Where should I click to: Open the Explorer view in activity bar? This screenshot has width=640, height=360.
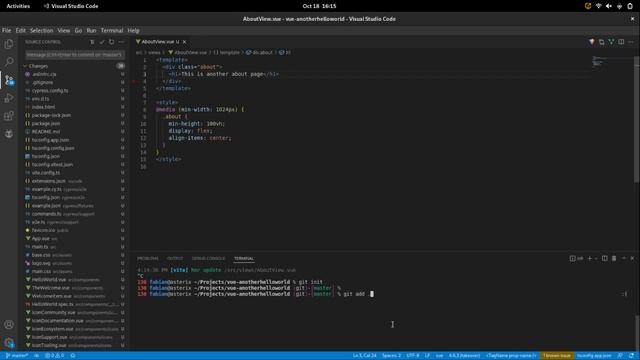(x=9, y=44)
